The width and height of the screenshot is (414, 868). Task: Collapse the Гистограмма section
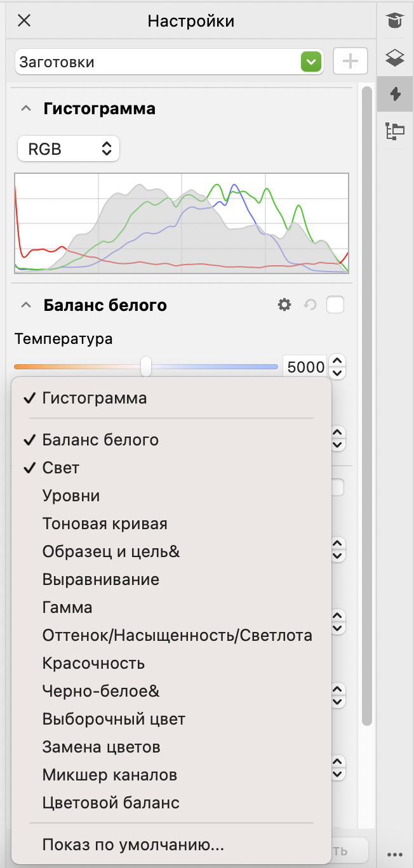pyautogui.click(x=25, y=109)
